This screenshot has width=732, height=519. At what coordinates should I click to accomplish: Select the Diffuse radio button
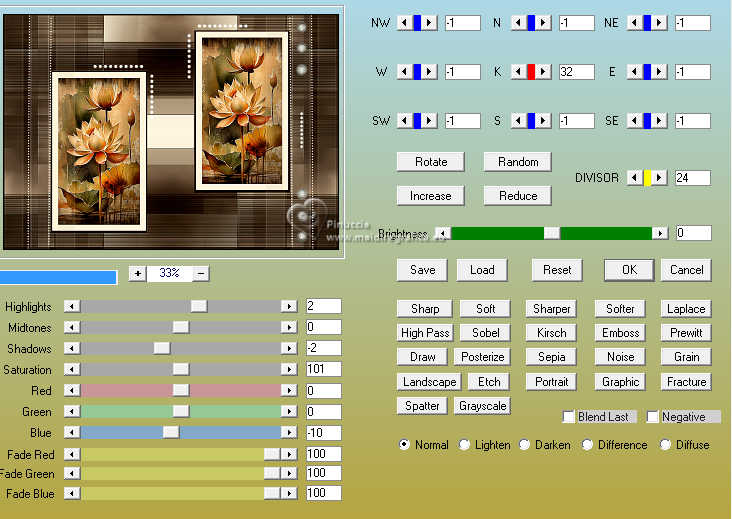[665, 445]
